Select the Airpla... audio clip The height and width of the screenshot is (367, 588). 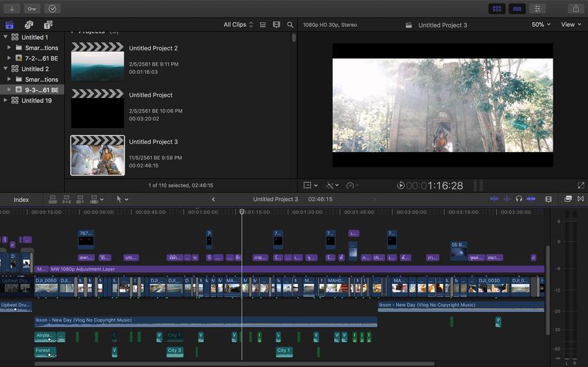click(x=45, y=337)
